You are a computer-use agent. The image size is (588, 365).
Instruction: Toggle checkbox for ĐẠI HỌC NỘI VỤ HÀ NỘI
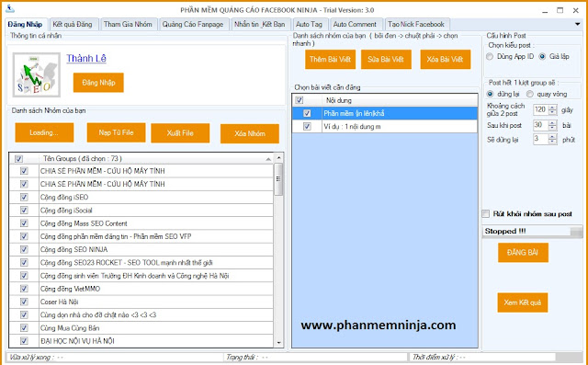pyautogui.click(x=24, y=341)
